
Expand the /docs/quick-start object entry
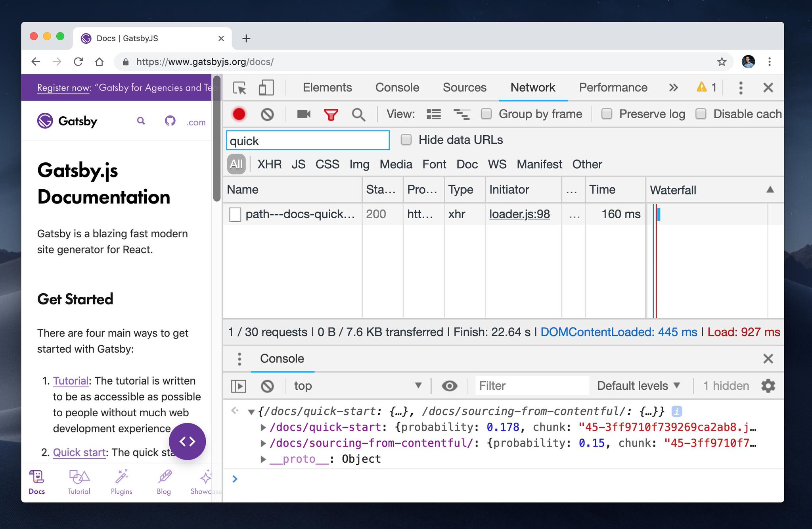tap(263, 427)
